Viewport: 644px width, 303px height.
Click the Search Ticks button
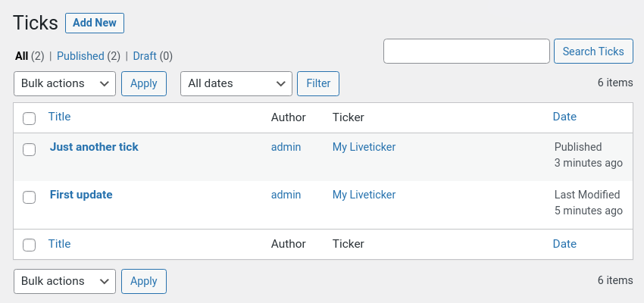(x=593, y=52)
